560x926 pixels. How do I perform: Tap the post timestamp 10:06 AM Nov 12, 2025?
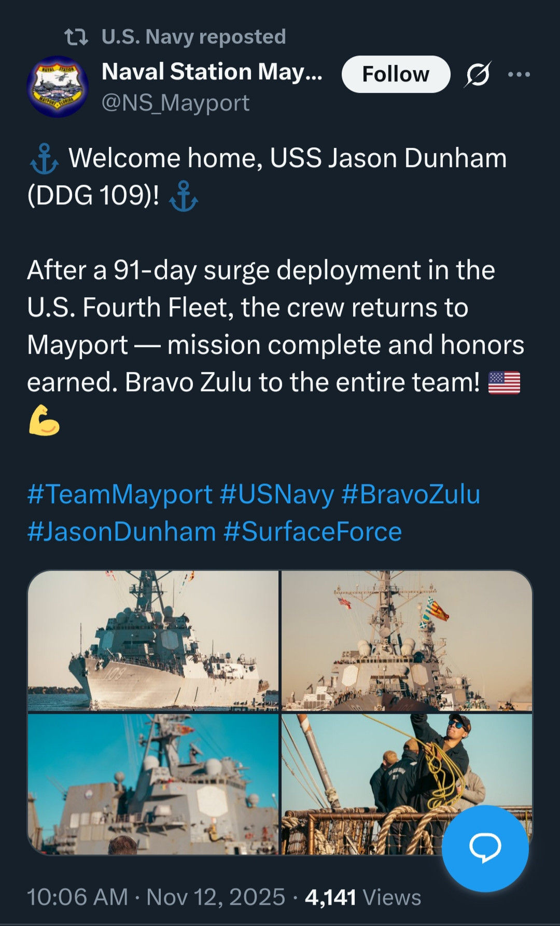coord(156,896)
